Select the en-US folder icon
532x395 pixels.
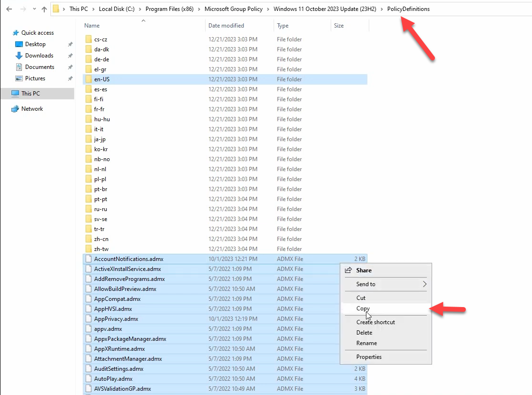tap(89, 79)
